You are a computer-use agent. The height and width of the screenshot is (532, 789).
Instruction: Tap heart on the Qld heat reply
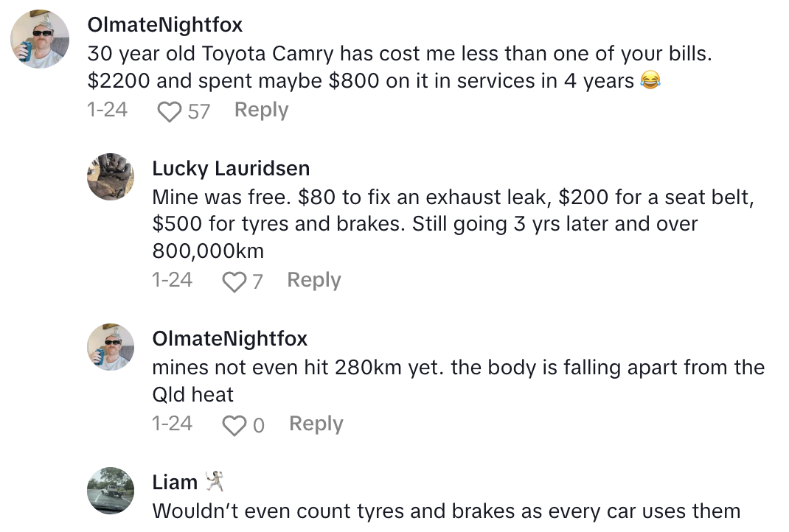click(x=234, y=425)
